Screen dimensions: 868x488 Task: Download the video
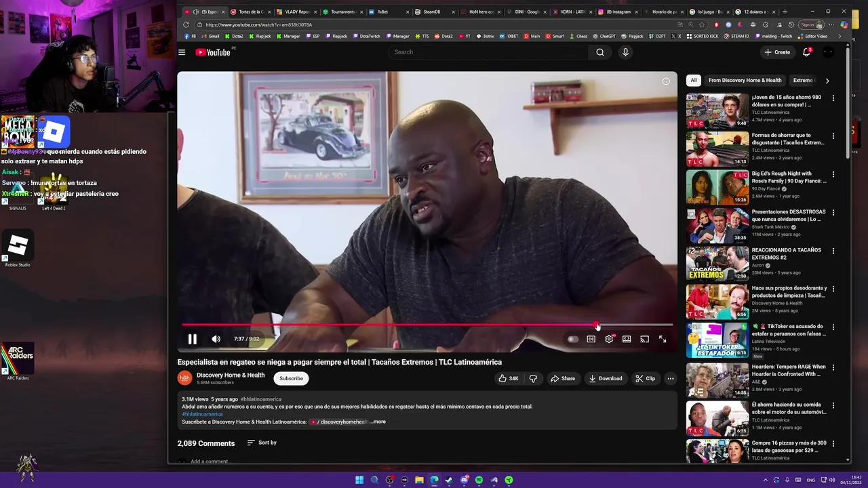coord(606,378)
